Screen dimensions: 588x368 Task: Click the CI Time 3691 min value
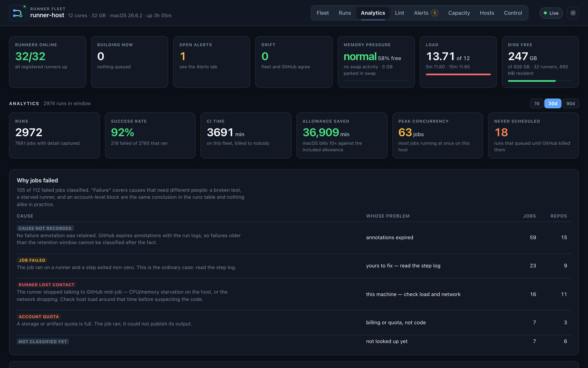(225, 132)
